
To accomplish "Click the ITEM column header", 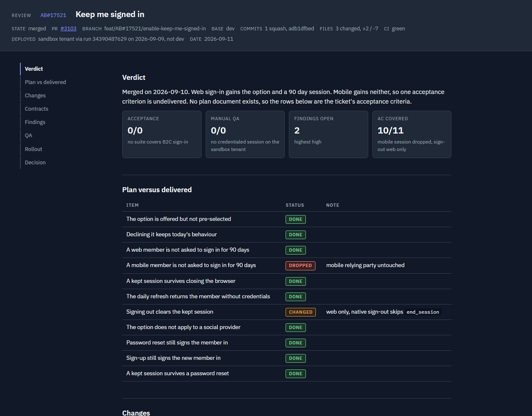I will 133,206.
